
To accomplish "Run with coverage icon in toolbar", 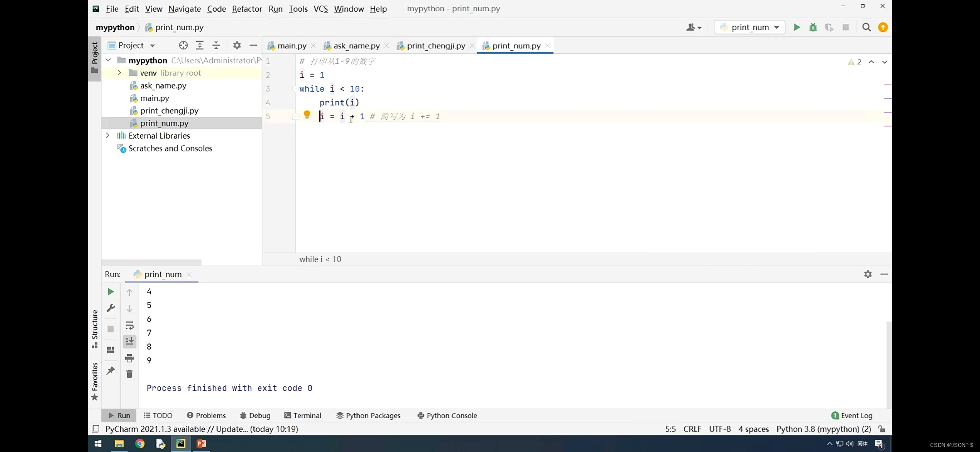I will pyautogui.click(x=829, y=27).
